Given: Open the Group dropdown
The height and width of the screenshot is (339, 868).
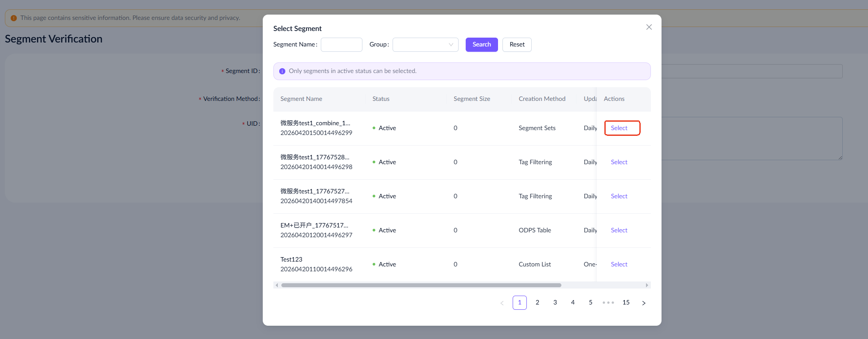Looking at the screenshot, I should pos(425,45).
